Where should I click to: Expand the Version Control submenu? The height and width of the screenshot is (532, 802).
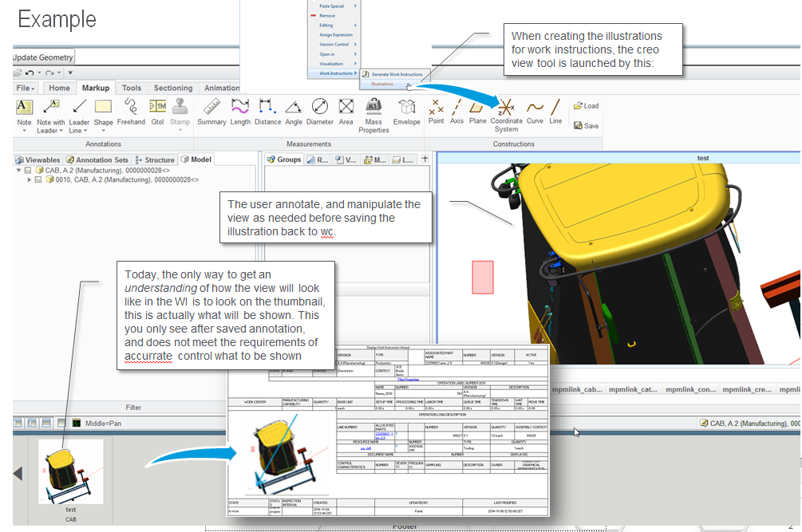pos(333,45)
